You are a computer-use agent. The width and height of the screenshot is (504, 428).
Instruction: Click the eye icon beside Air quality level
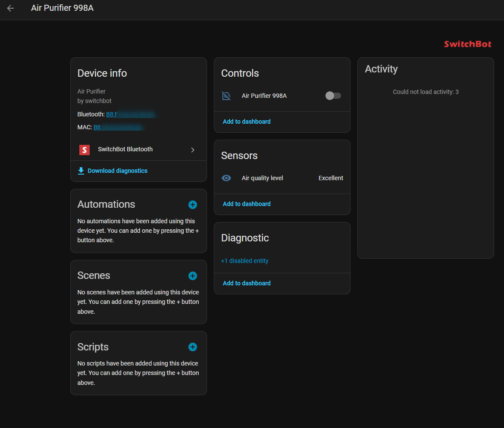(x=226, y=178)
